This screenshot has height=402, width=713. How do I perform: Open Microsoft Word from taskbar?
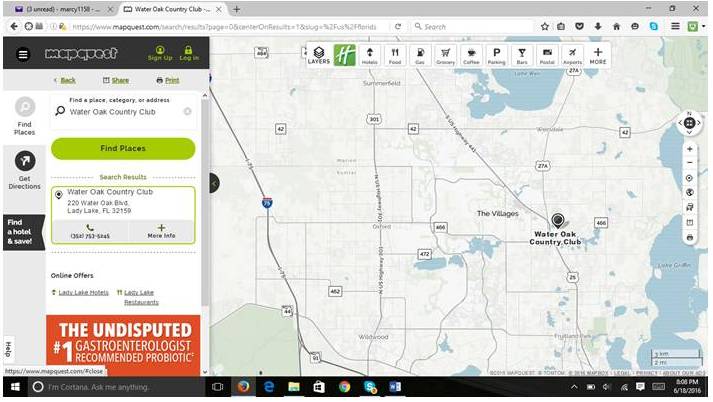[x=395, y=387]
